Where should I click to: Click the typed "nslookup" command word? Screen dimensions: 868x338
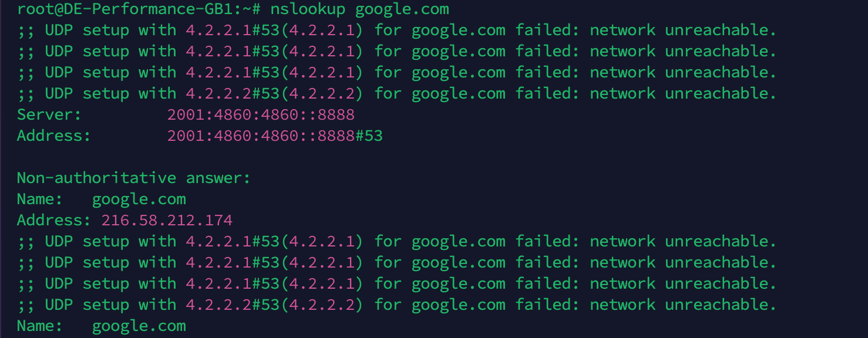[x=308, y=9]
